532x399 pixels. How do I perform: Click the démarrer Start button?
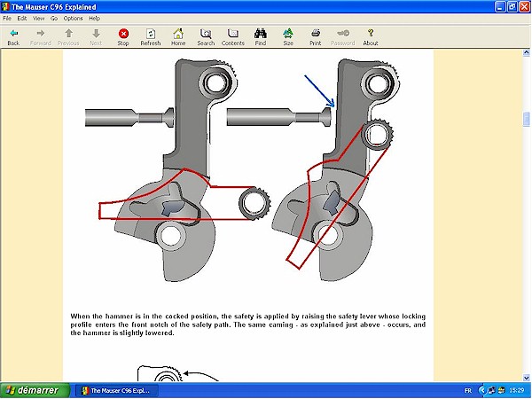coord(35,390)
